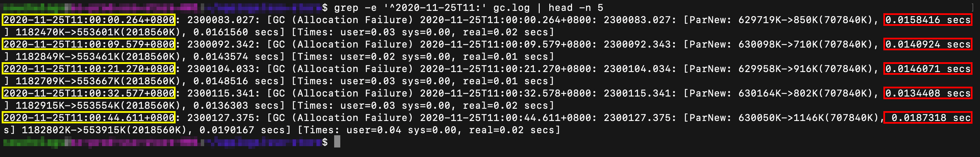This screenshot has height=157, width=980.
Task: Click the yellow-boxed timestamp ending 11:00:09.579+0800
Action: pyautogui.click(x=88, y=44)
